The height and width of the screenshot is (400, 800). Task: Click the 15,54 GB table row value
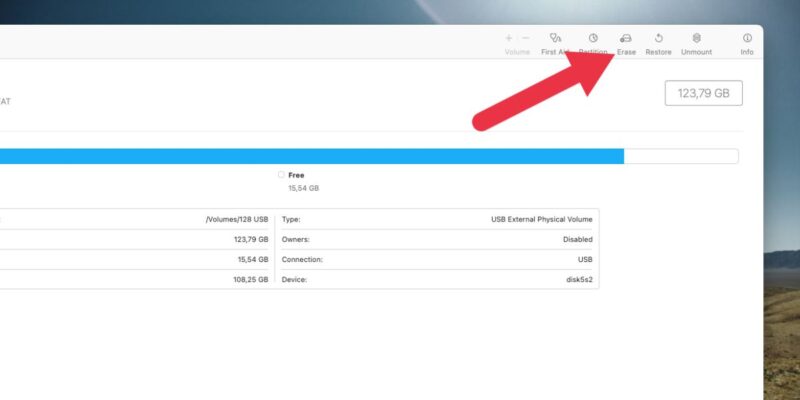point(253,260)
